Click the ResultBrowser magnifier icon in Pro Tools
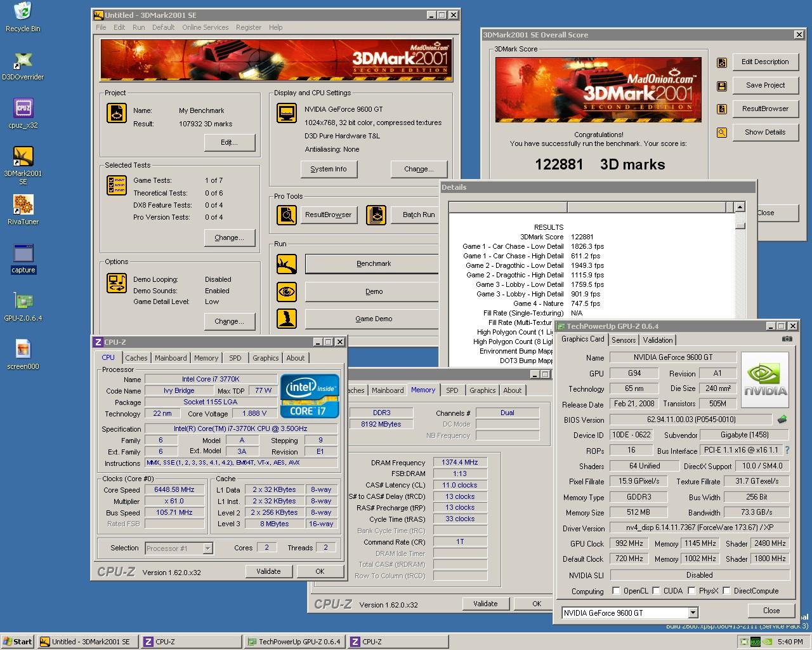This screenshot has width=812, height=650. [x=287, y=215]
